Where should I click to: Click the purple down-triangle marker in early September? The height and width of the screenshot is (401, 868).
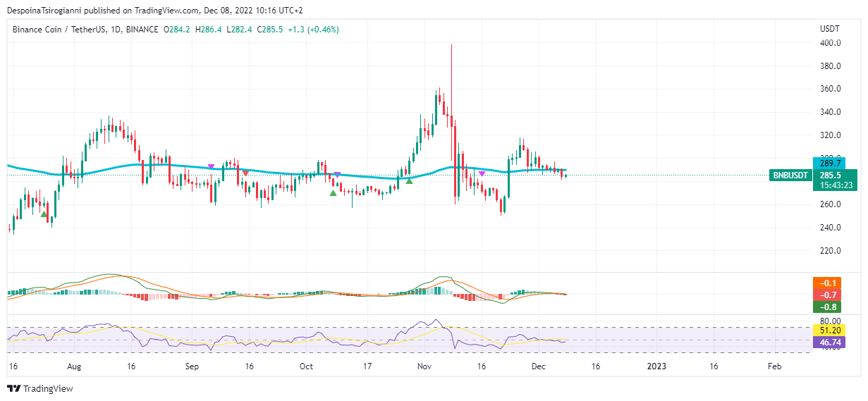tap(211, 166)
